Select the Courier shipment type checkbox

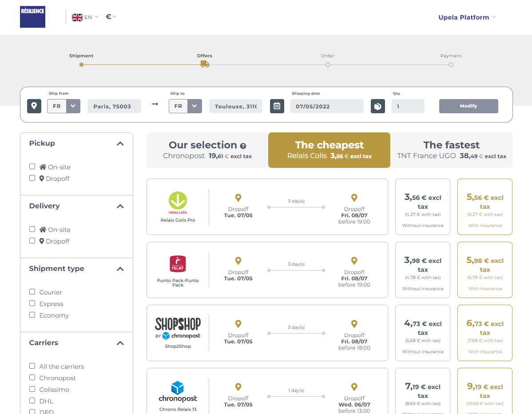[32, 291]
